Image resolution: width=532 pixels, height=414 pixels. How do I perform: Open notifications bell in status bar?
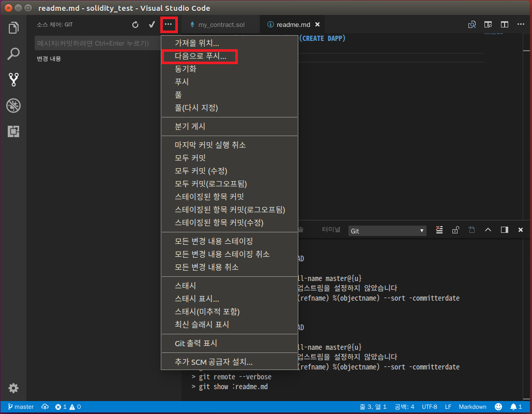[x=516, y=407]
